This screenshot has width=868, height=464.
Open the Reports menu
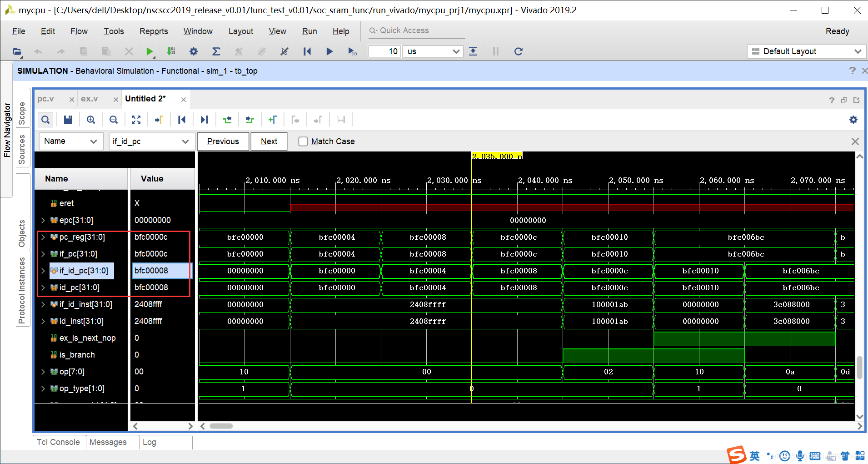154,31
